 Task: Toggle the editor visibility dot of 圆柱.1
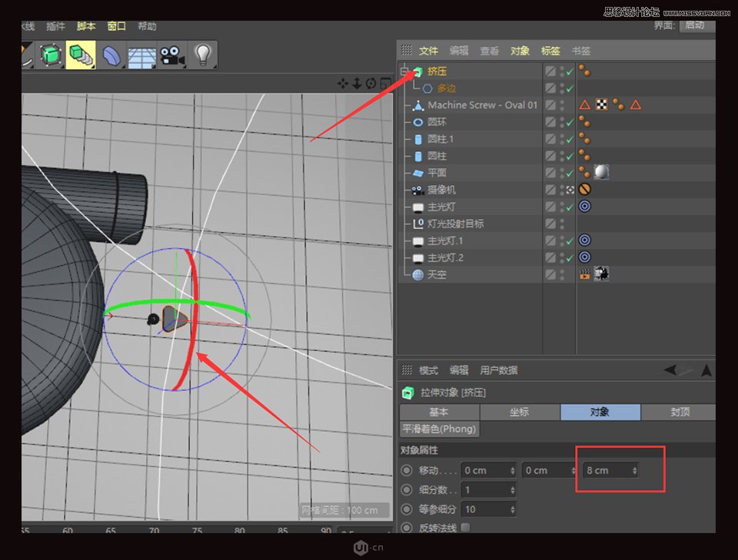(562, 134)
